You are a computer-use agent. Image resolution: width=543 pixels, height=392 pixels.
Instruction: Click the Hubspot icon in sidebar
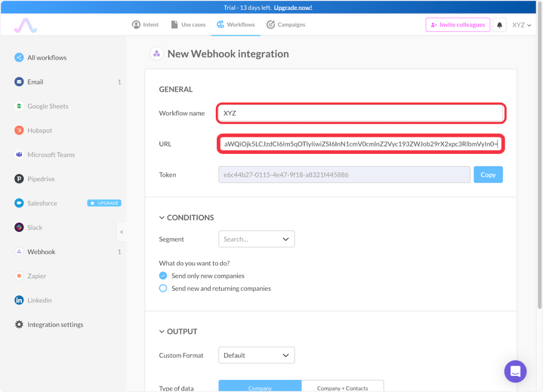point(19,130)
